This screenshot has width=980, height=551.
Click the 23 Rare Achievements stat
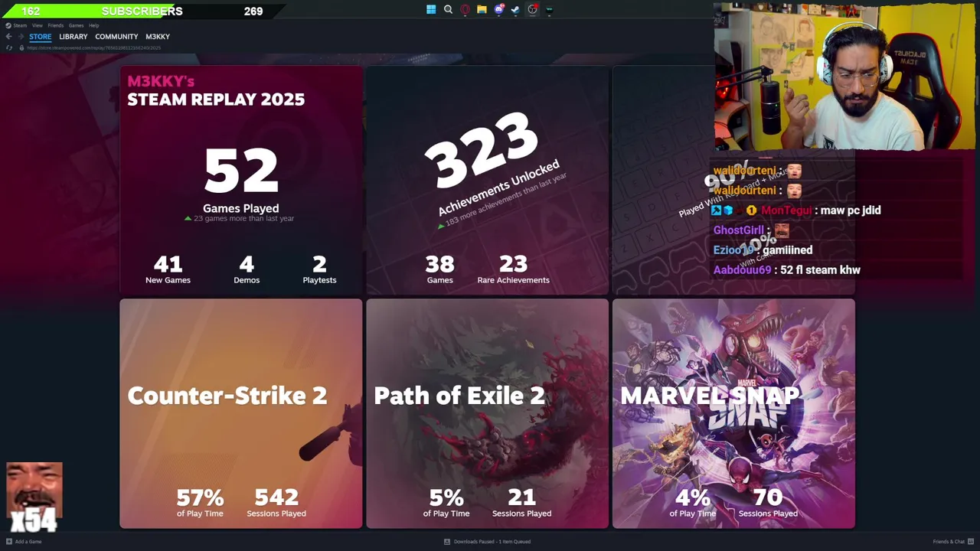click(x=513, y=269)
